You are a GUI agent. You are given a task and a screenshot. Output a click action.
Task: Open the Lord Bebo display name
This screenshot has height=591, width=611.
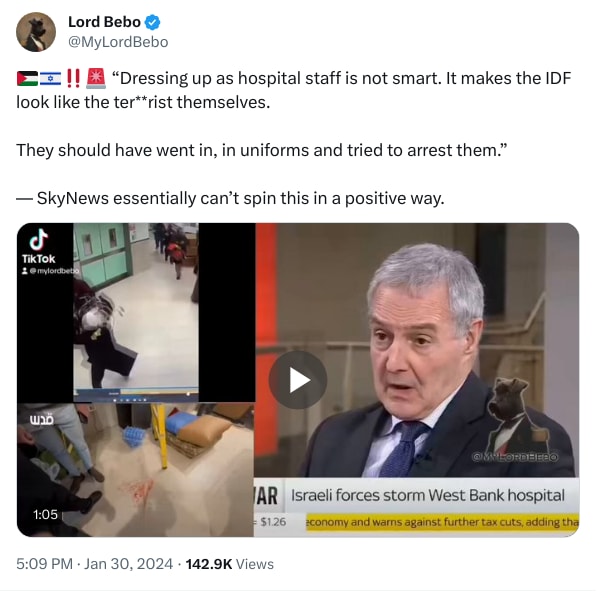pos(104,22)
